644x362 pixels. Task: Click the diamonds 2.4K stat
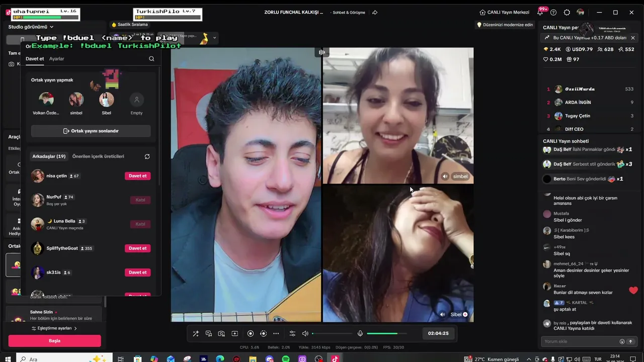pyautogui.click(x=552, y=49)
